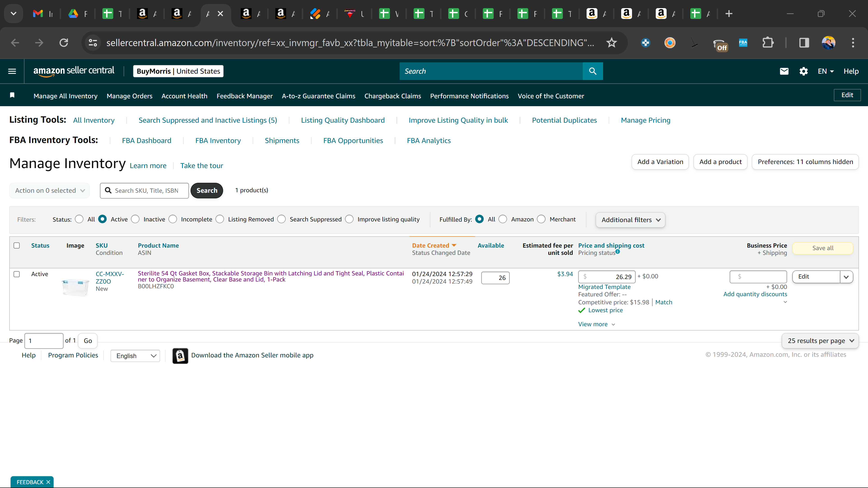Select the Inactive status radio button

tap(135, 219)
